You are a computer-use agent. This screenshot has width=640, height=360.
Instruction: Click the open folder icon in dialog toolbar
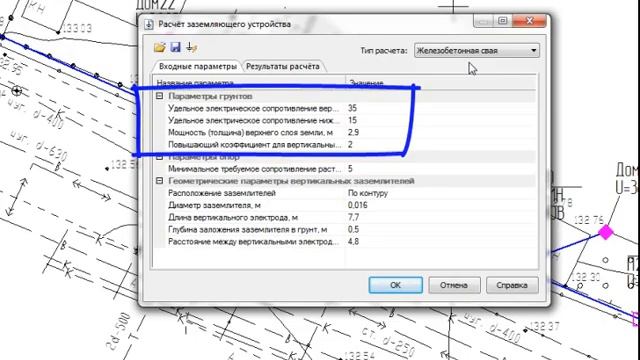160,47
